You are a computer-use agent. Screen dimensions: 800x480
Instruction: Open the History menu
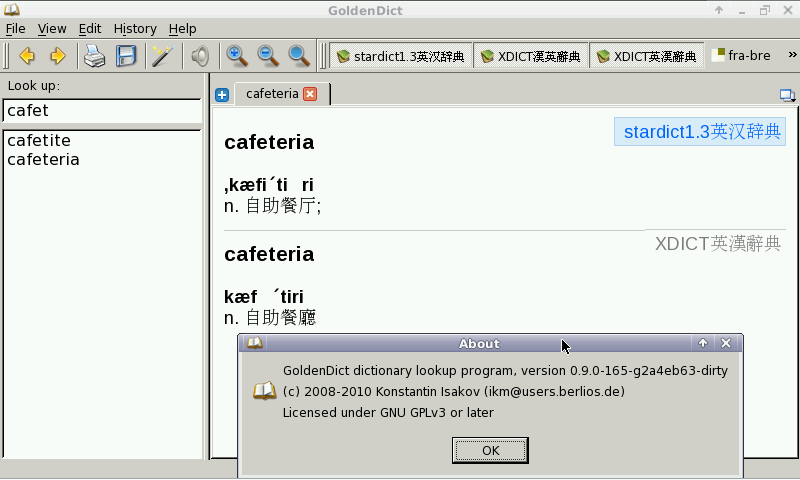coord(135,29)
